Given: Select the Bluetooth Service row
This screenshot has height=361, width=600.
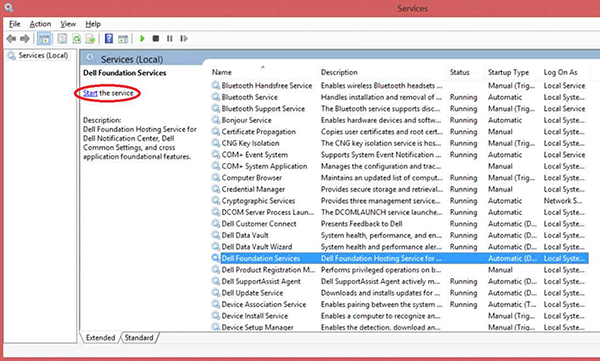Looking at the screenshot, I should click(x=399, y=97).
